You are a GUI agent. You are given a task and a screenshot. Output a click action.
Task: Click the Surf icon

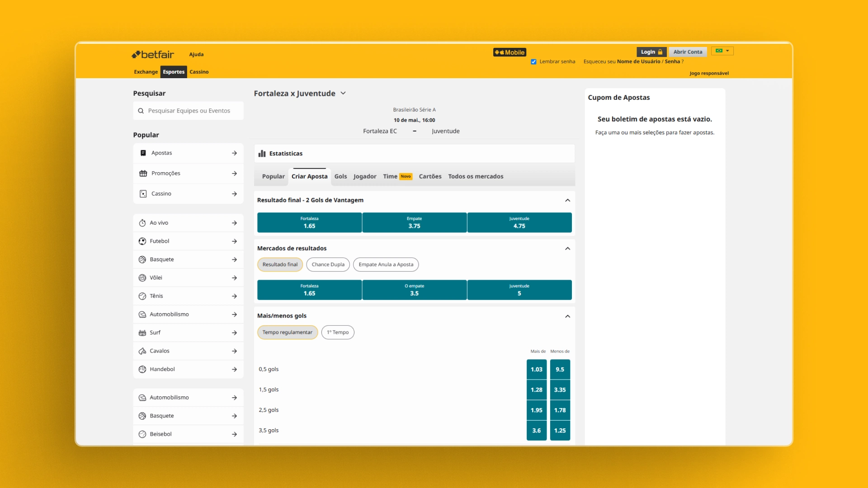coord(142,333)
